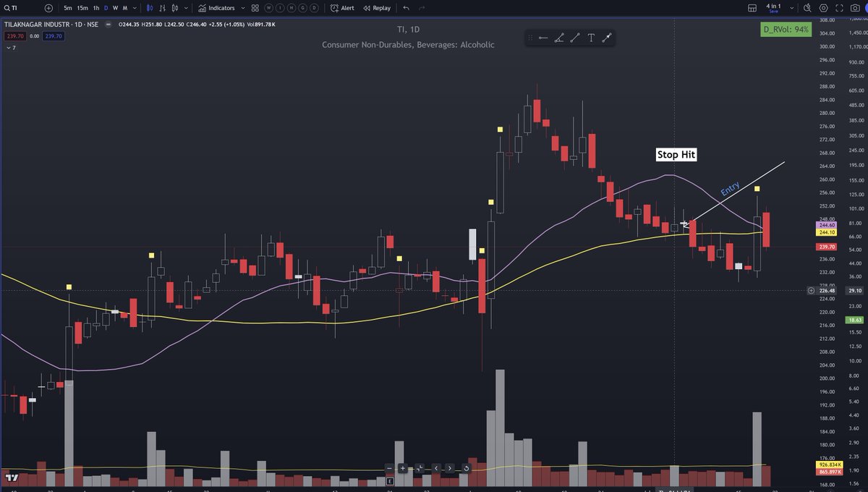Toggle fullscreen mode icon
Image resolution: width=868 pixels, height=492 pixels.
(839, 8)
